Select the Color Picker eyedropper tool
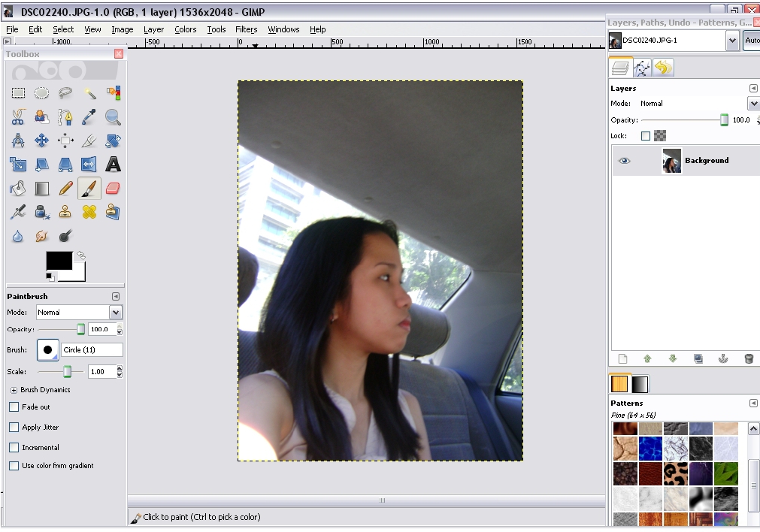Viewport: 760px width, 532px height. pos(89,117)
